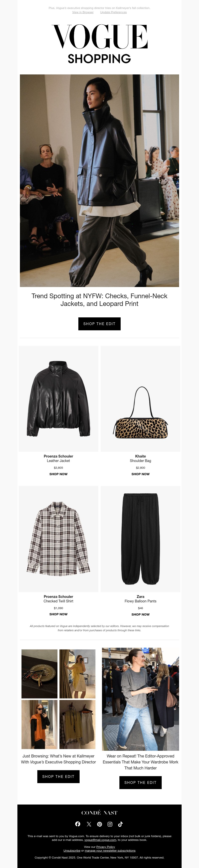Open the X social icon
Viewport: 199px width, 868px height.
coord(89,824)
